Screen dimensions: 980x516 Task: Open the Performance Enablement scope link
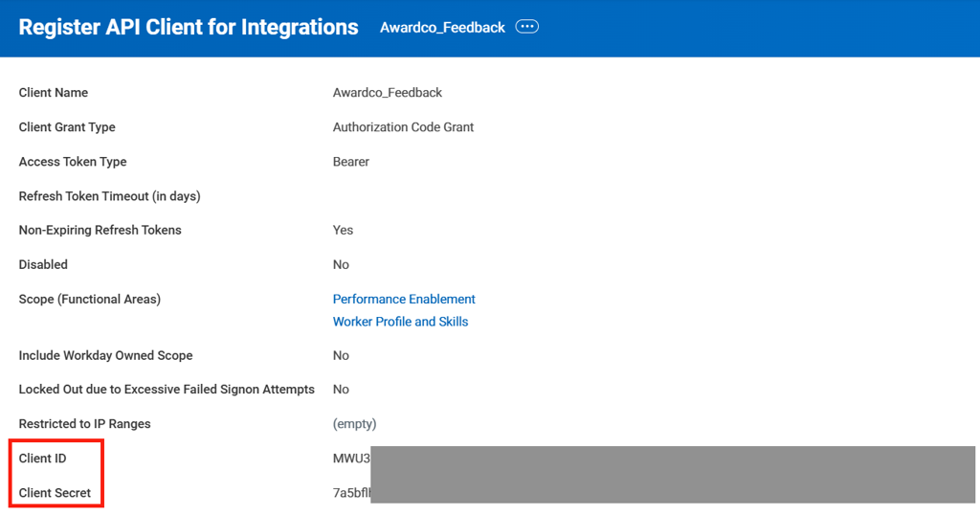(x=404, y=299)
